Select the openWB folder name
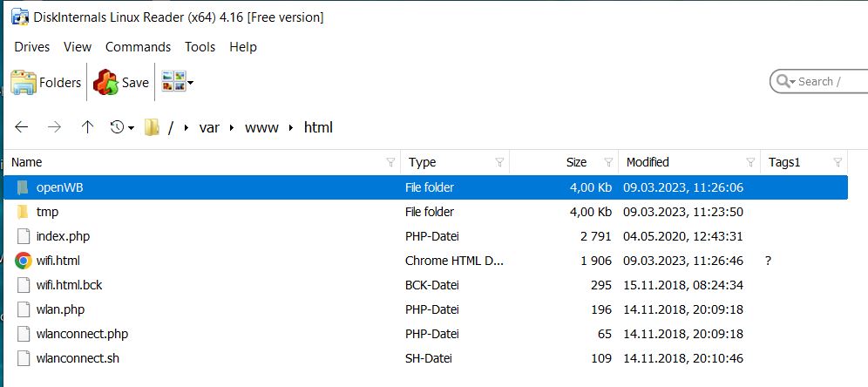 [60, 187]
